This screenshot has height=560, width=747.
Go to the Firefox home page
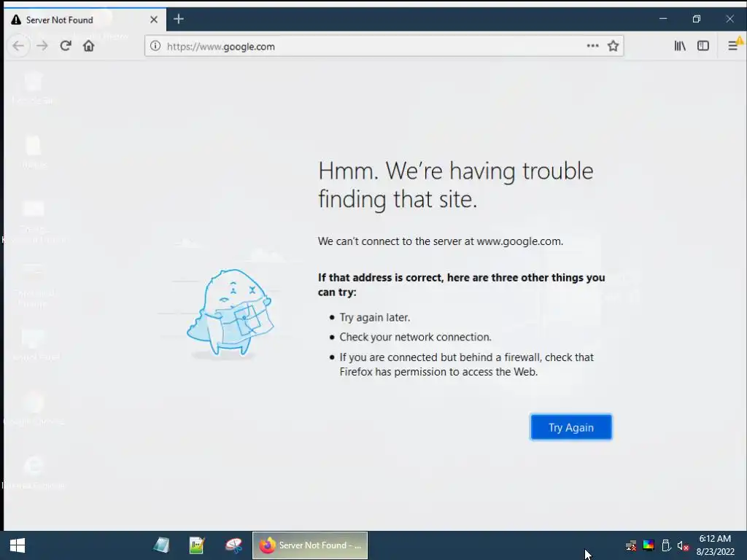click(x=88, y=46)
